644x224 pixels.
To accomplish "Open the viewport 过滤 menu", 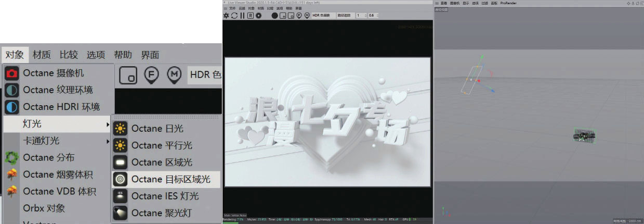I will [485, 3].
